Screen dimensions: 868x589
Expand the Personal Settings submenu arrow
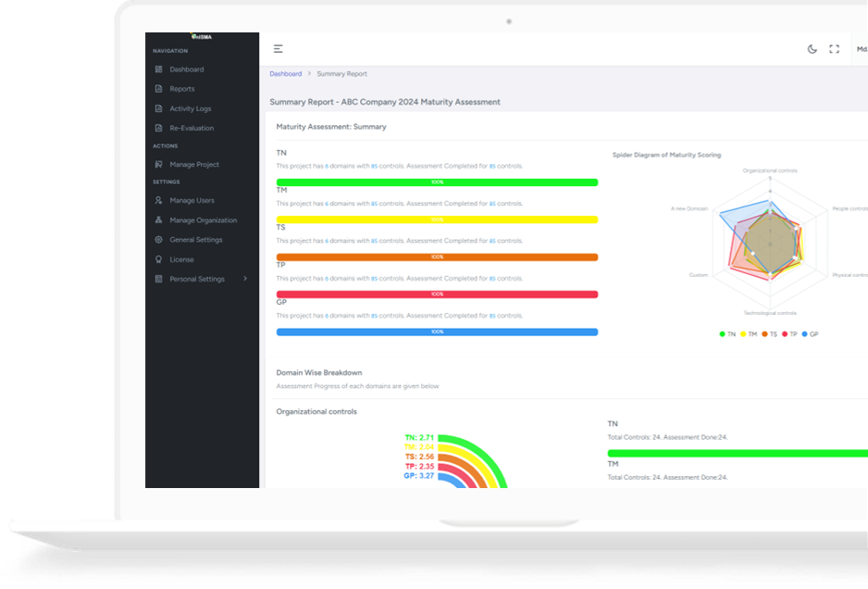[x=245, y=279]
